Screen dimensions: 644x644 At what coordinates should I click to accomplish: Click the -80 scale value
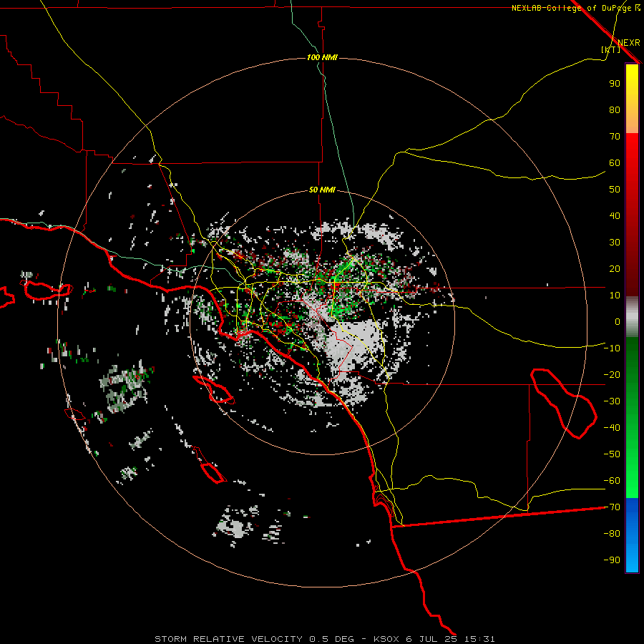pyautogui.click(x=612, y=534)
